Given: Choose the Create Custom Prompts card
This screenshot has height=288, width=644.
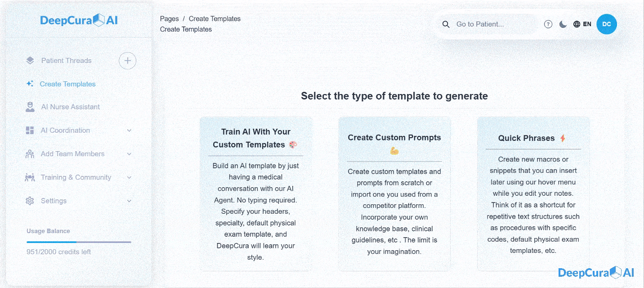Looking at the screenshot, I should tap(394, 194).
